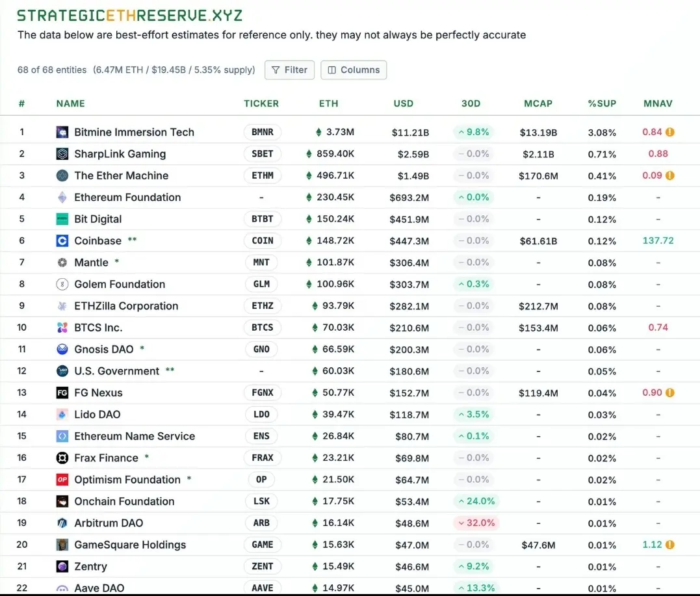
Task: Click the warning icon beside Bitmine's 0.84 MNAV
Action: click(x=670, y=132)
